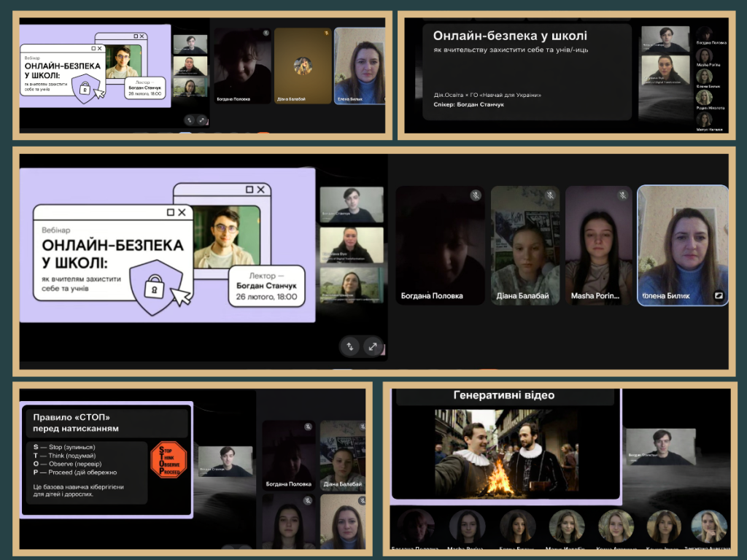This screenshot has width=747, height=560.
Task: Click the expand icon under the large center slide
Action: pyautogui.click(x=373, y=346)
